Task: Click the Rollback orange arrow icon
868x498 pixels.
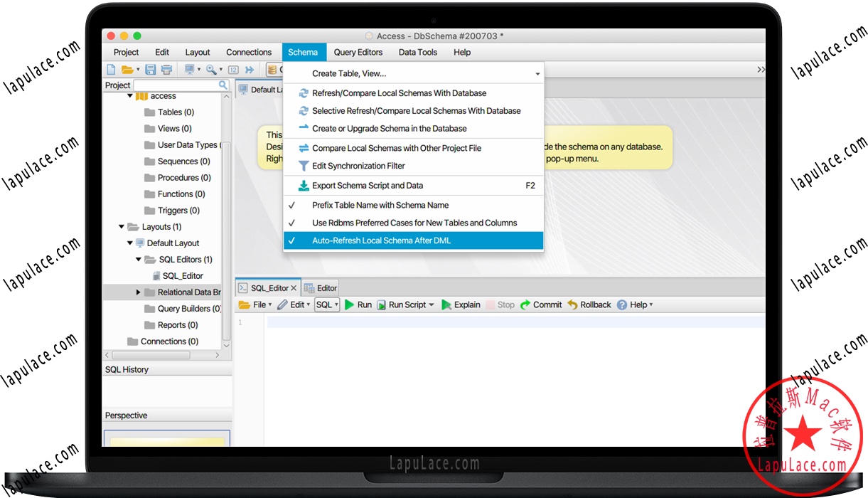Action: tap(572, 304)
